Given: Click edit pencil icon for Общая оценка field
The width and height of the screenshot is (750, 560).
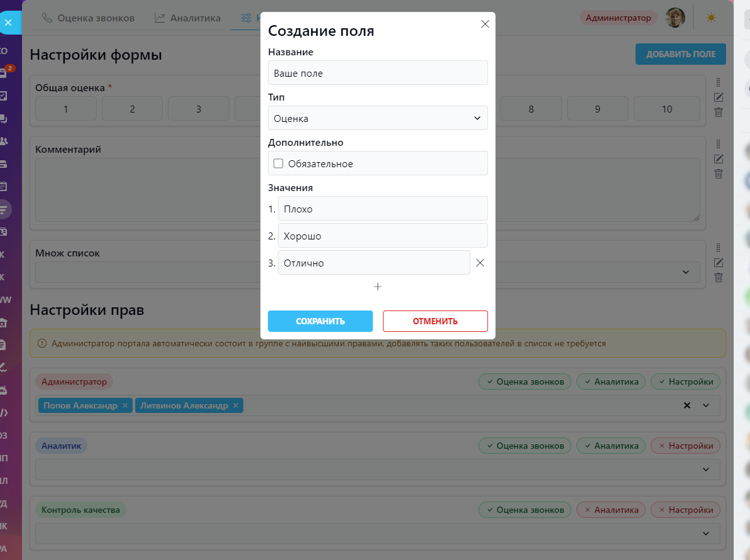Looking at the screenshot, I should 719,97.
